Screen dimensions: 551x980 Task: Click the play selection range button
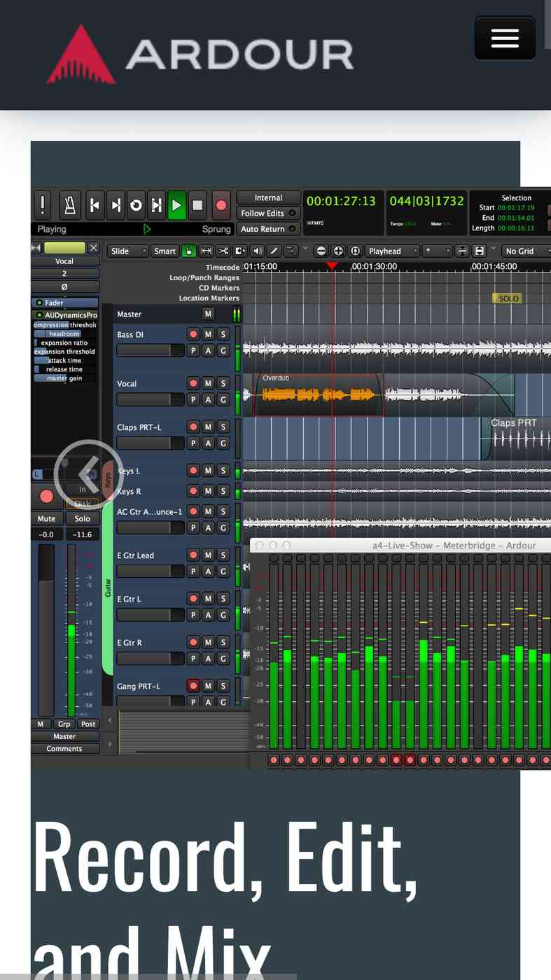(x=157, y=205)
